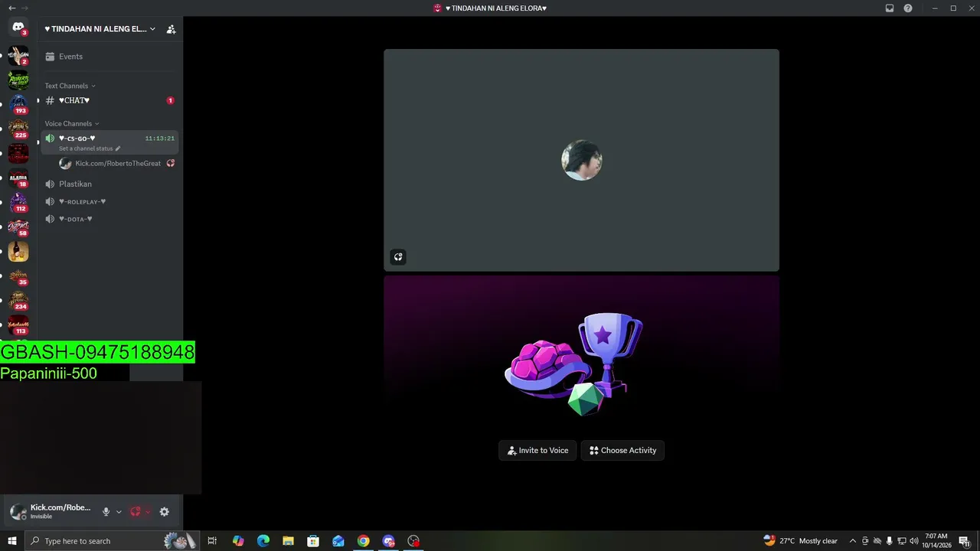980x551 pixels.
Task: Open microphone input options chevron
Action: pyautogui.click(x=119, y=512)
